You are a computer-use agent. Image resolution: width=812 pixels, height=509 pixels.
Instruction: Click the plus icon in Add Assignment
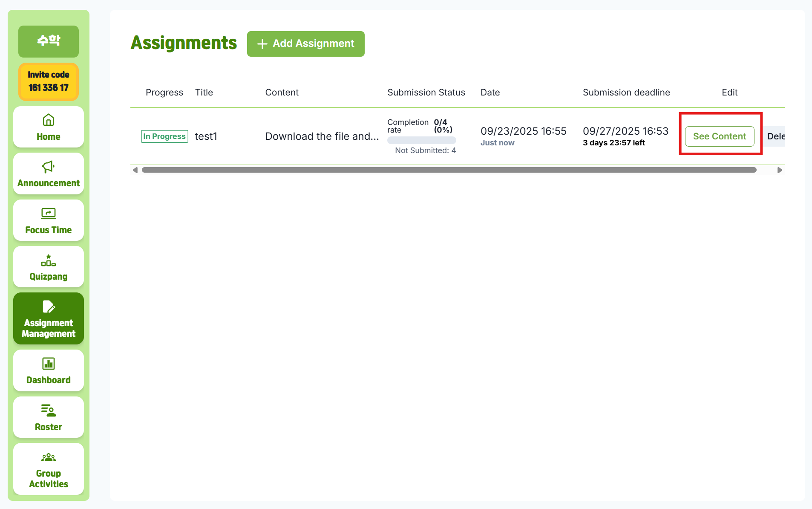(x=262, y=44)
